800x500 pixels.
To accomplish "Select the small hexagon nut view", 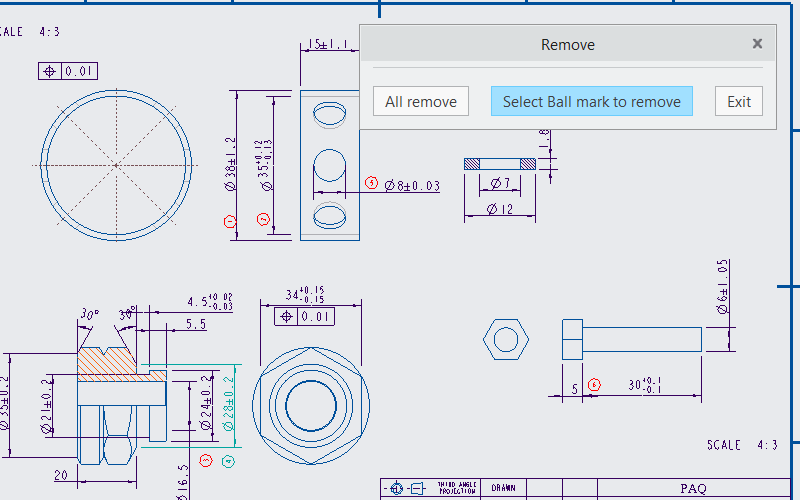I will (x=504, y=340).
